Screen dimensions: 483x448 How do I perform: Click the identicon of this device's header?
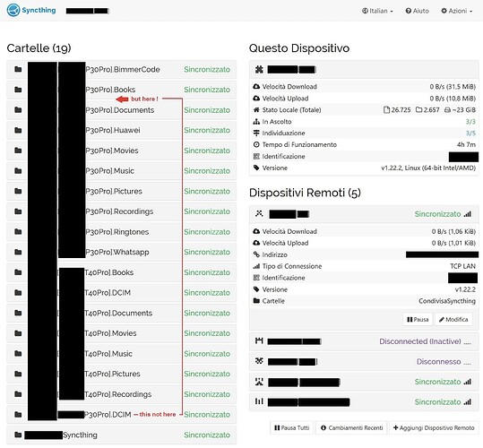(x=259, y=69)
